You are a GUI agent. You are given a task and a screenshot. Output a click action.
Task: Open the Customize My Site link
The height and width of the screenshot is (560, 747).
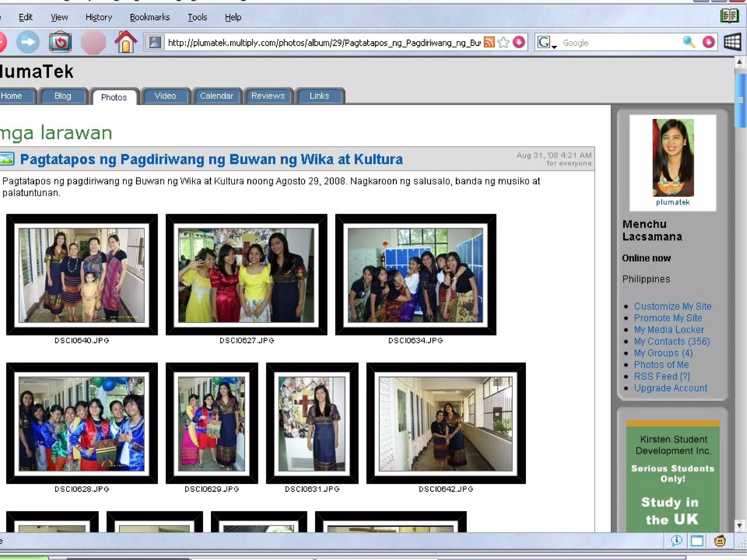point(672,306)
